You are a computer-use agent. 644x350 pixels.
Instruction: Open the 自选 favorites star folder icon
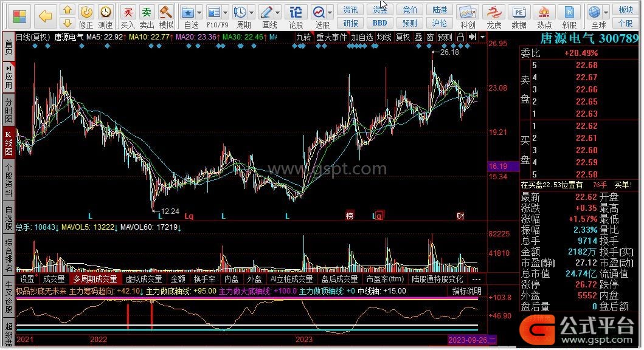point(188,12)
